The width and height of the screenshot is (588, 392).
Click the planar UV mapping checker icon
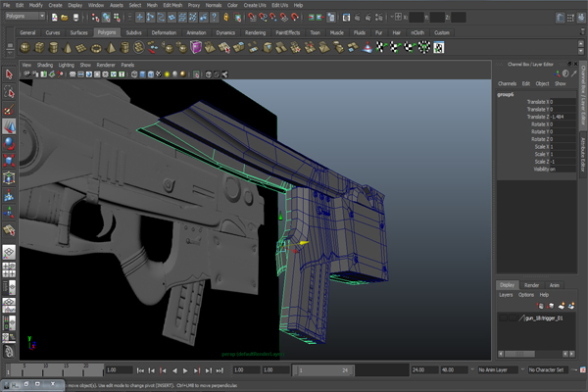click(381, 48)
